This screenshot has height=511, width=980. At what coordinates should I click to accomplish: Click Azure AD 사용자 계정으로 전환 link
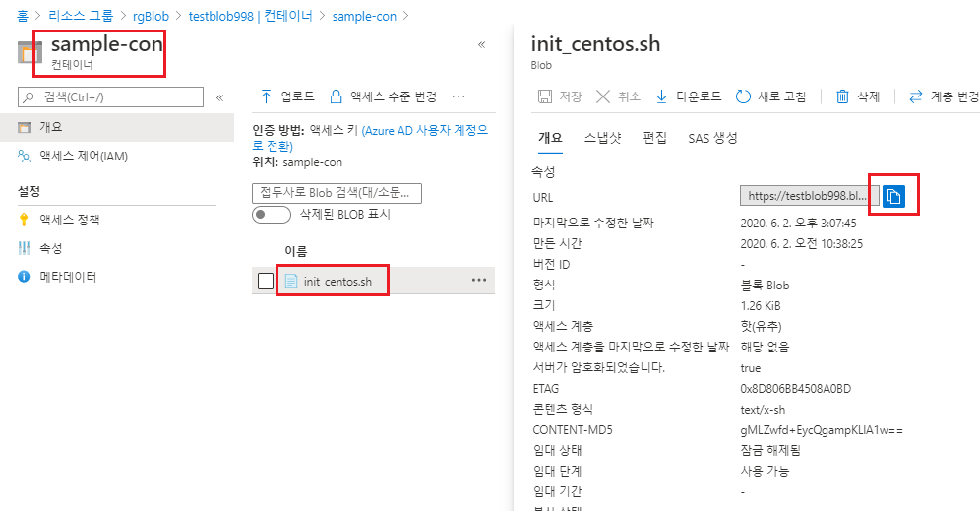pos(370,138)
